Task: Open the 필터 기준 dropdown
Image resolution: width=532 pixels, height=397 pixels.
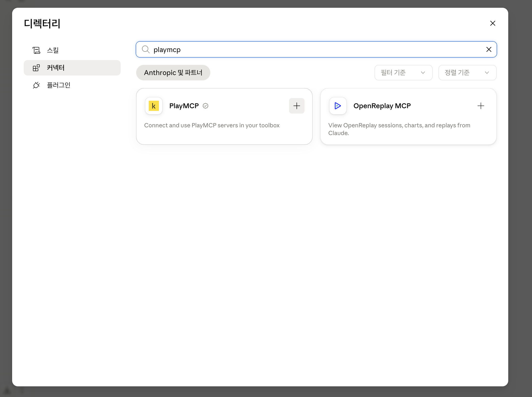Action: (403, 73)
